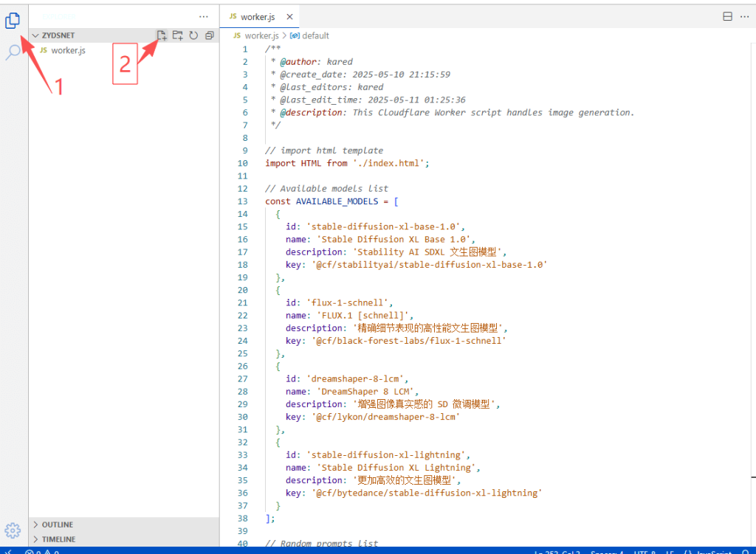
Task: Expand the OUTLINE section
Action: coord(57,524)
